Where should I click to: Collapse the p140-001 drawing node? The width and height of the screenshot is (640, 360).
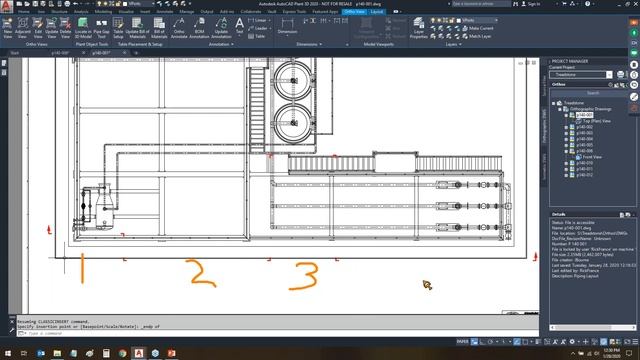point(566,115)
